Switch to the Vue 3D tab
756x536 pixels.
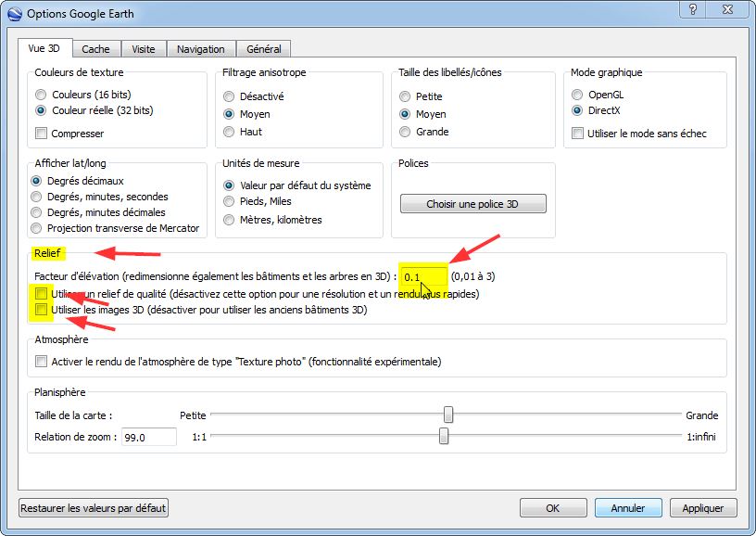point(44,49)
